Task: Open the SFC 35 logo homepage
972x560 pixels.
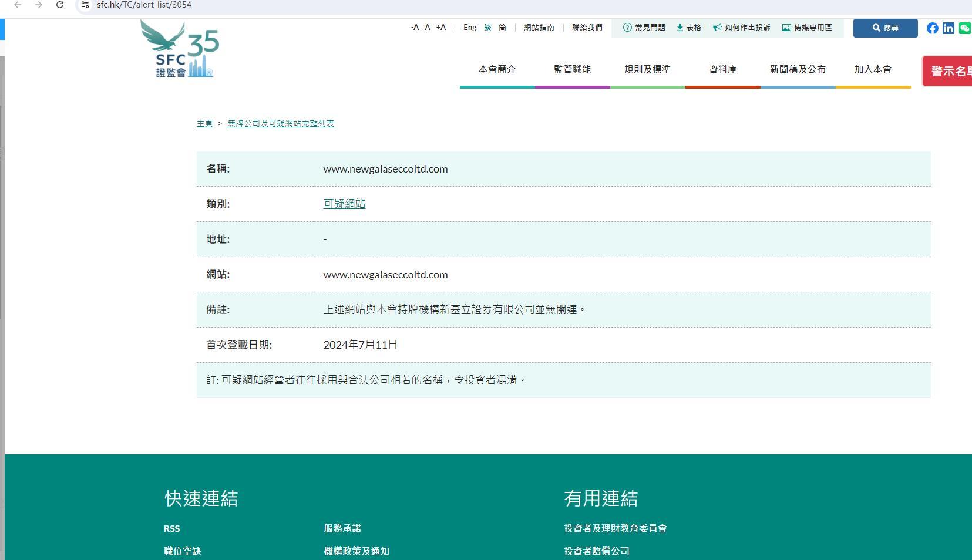Action: pos(180,49)
